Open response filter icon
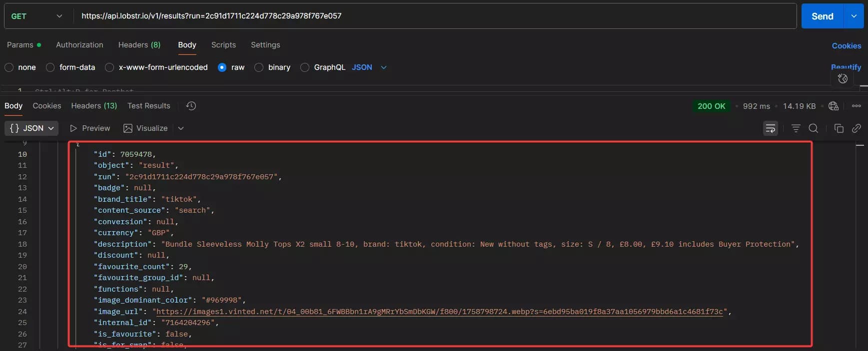Image resolution: width=868 pixels, height=351 pixels. click(796, 128)
